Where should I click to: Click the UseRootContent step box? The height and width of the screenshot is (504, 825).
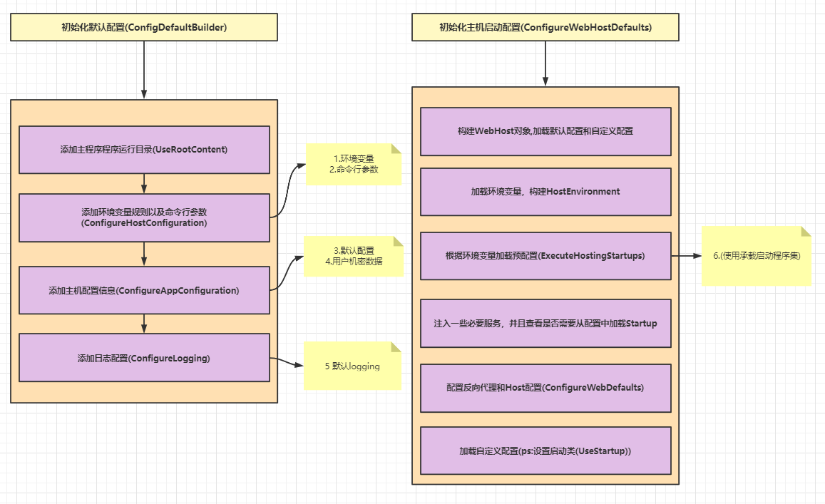tap(144, 150)
